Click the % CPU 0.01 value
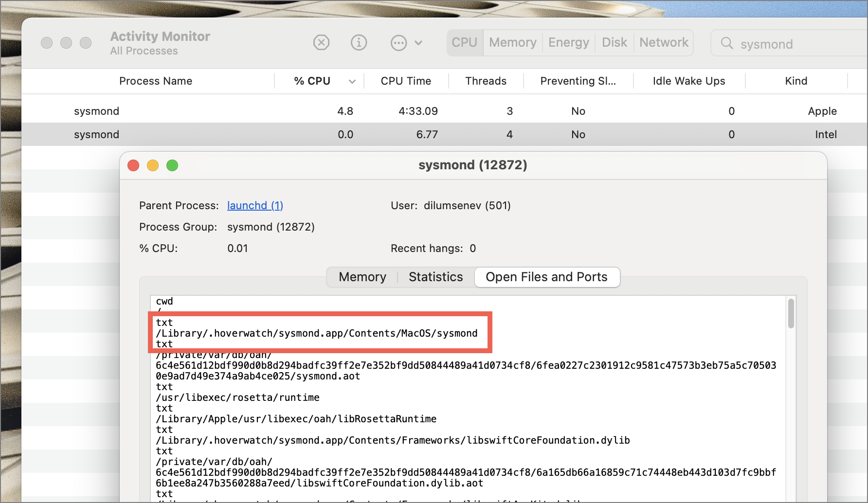The image size is (868, 503). 237,248
